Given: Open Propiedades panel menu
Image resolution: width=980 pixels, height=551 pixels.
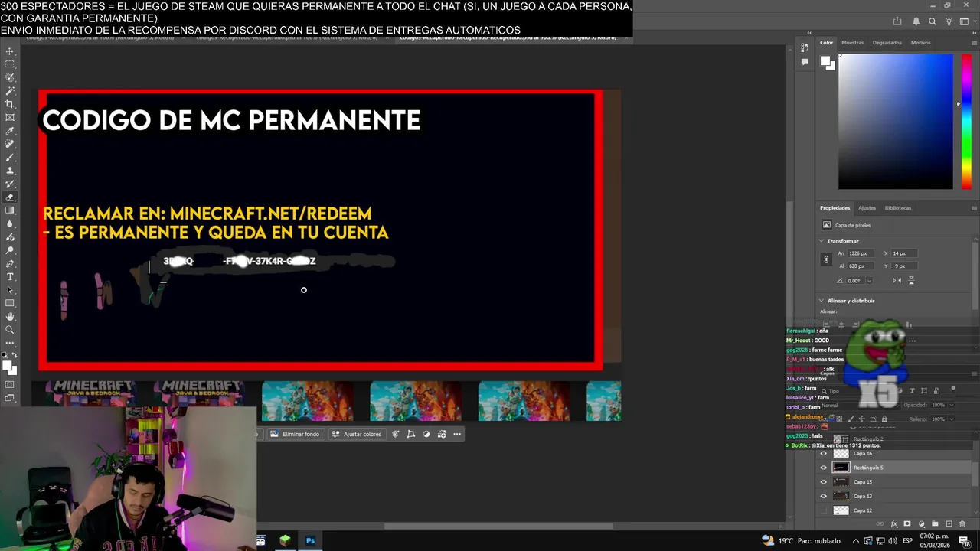Looking at the screenshot, I should pos(974,208).
